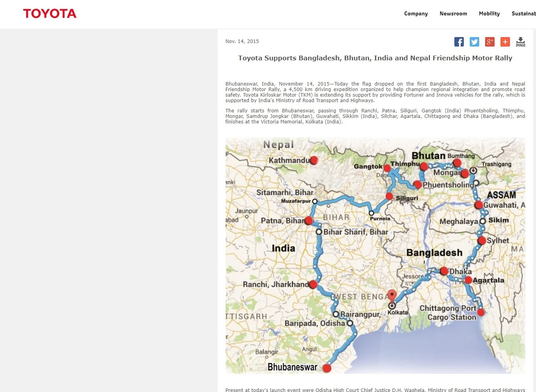
Task: Click the paragraph starting 'The rally starts from'
Action: point(375,116)
